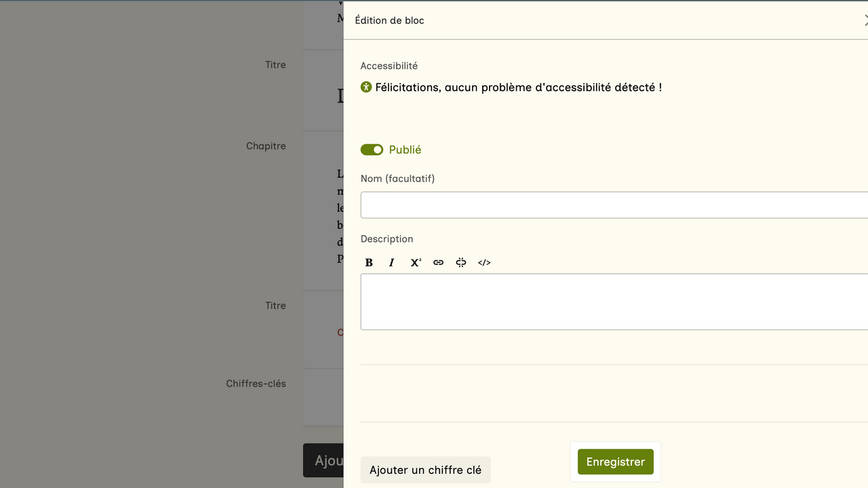868x488 pixels.
Task: Apply italic formatting in Description editor
Action: click(x=392, y=263)
